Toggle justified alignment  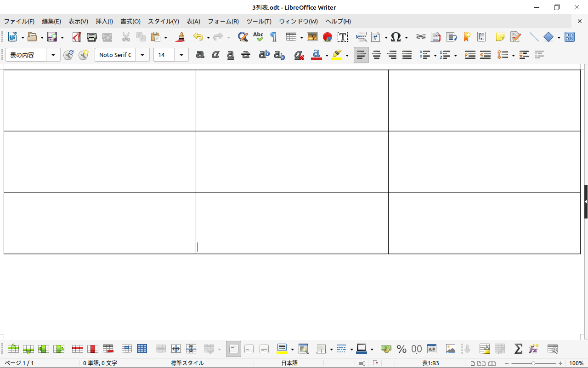click(x=407, y=55)
